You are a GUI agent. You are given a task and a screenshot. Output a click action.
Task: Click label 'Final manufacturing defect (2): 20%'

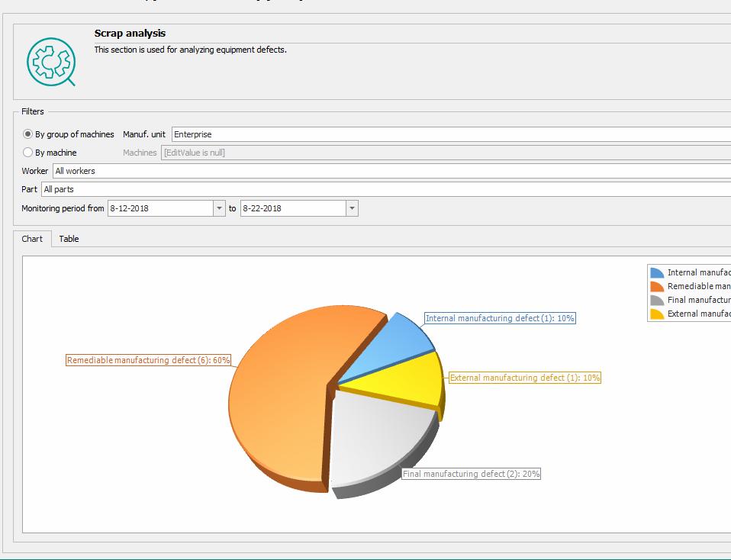pos(472,474)
